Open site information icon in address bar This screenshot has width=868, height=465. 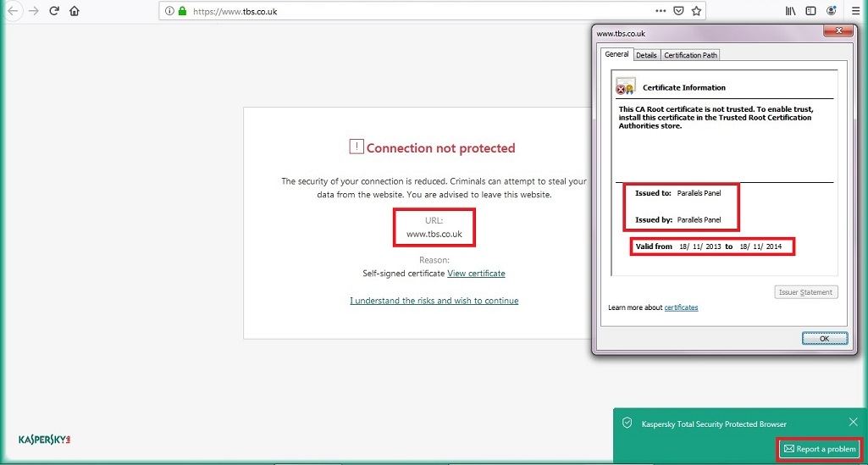[170, 11]
